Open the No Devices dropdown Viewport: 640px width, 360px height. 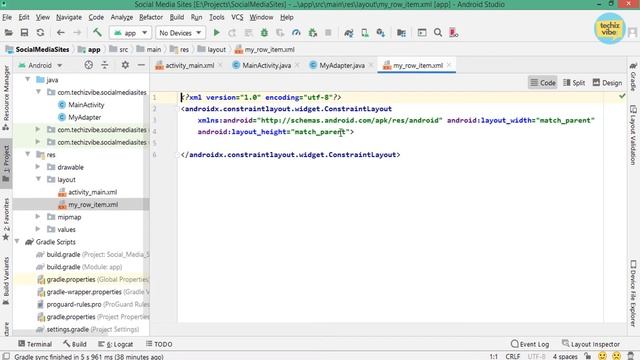(180, 33)
